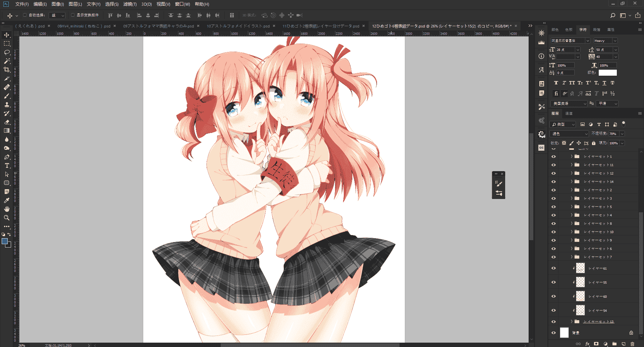Select the Rectangular Marquee tool
The image size is (644, 347).
7,44
